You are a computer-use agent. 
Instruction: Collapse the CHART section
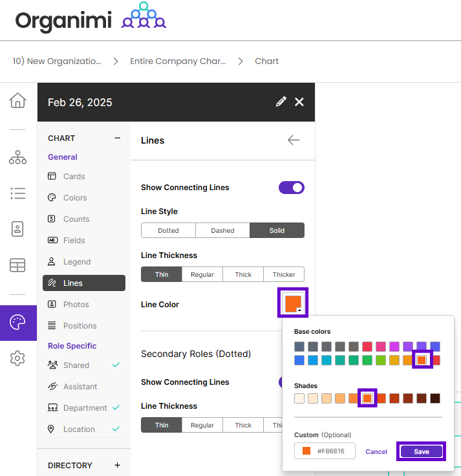tap(117, 138)
